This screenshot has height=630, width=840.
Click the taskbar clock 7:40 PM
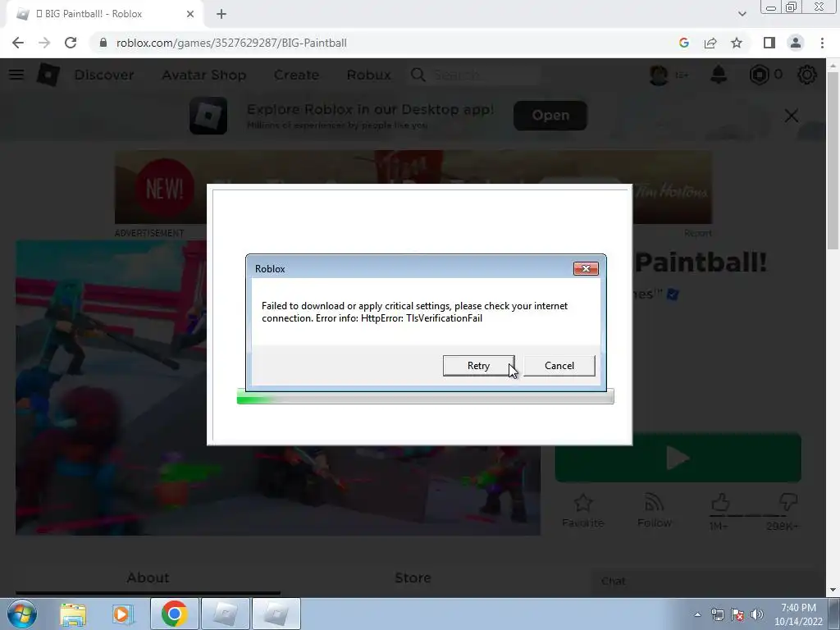[x=798, y=608]
